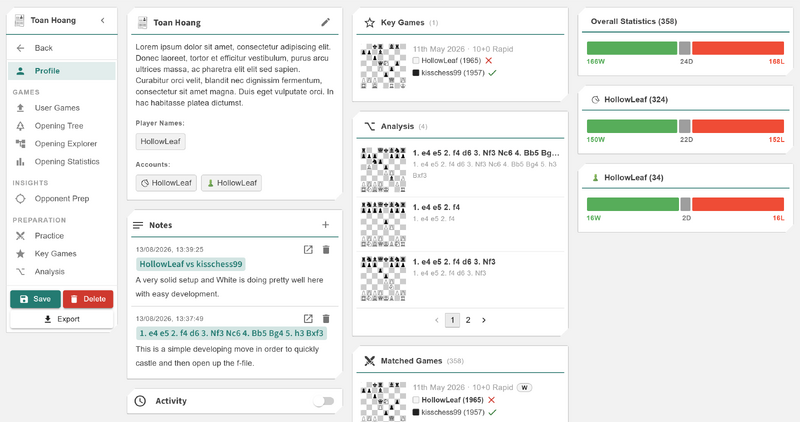The height and width of the screenshot is (422, 800).
Task: Open the Key Games board thumbnail
Action: point(383,66)
